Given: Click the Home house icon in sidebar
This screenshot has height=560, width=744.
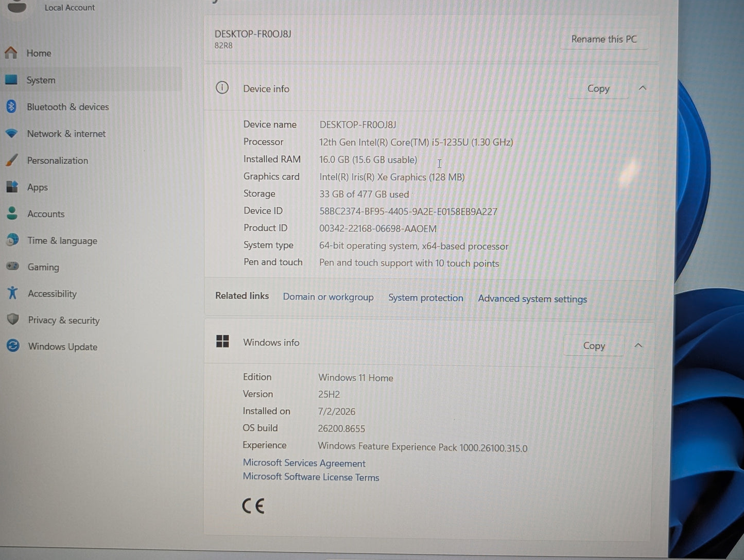Looking at the screenshot, I should (x=11, y=52).
